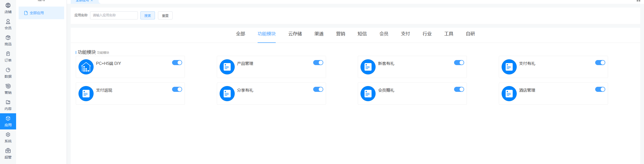
Task: Switch to the 营销 category tab
Action: tap(341, 34)
